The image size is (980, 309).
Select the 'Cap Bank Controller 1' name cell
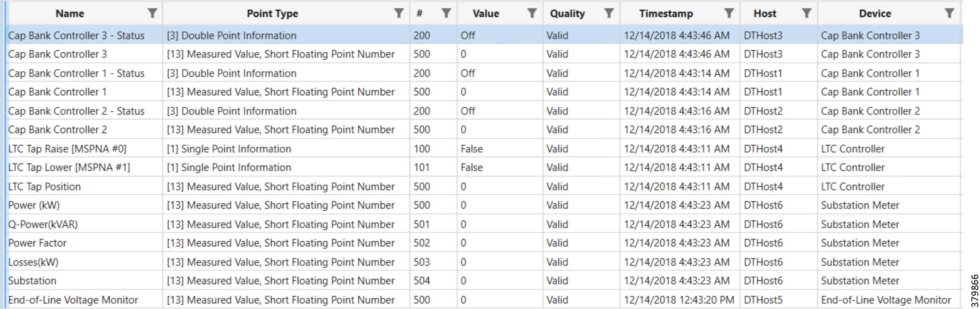(x=57, y=92)
